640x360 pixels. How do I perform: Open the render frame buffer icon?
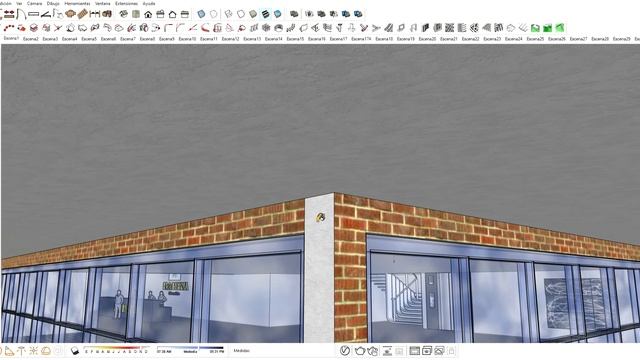[414, 351]
